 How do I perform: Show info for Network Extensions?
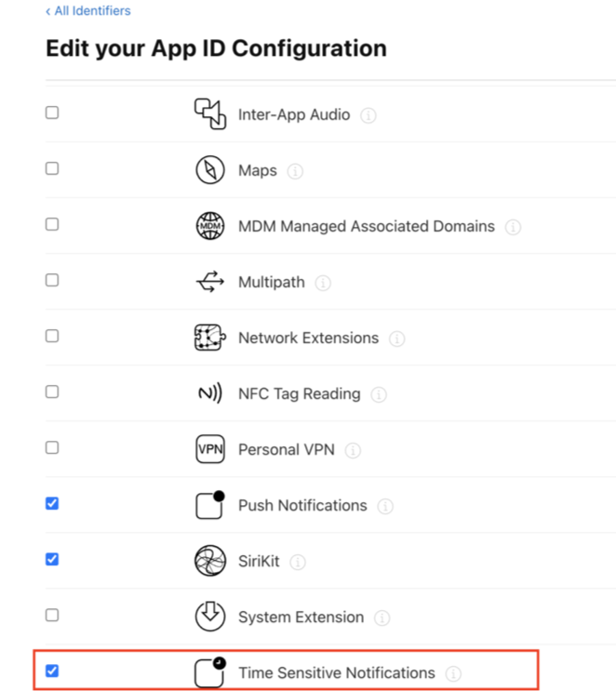(397, 339)
